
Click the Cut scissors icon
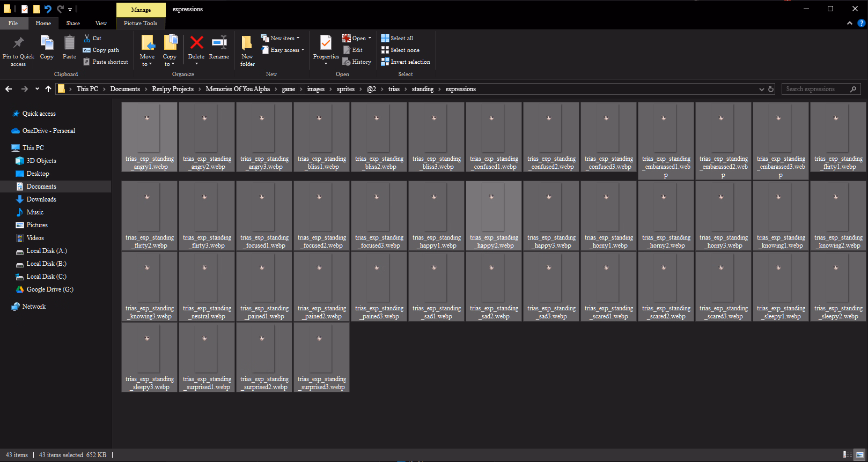87,38
